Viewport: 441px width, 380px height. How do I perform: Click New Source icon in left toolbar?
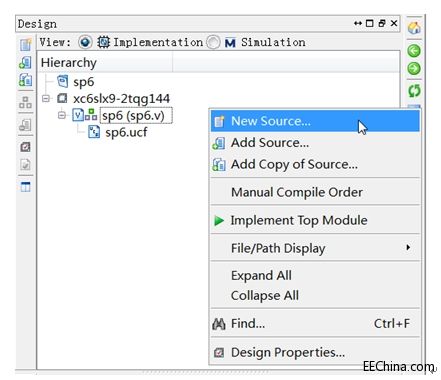tap(25, 44)
